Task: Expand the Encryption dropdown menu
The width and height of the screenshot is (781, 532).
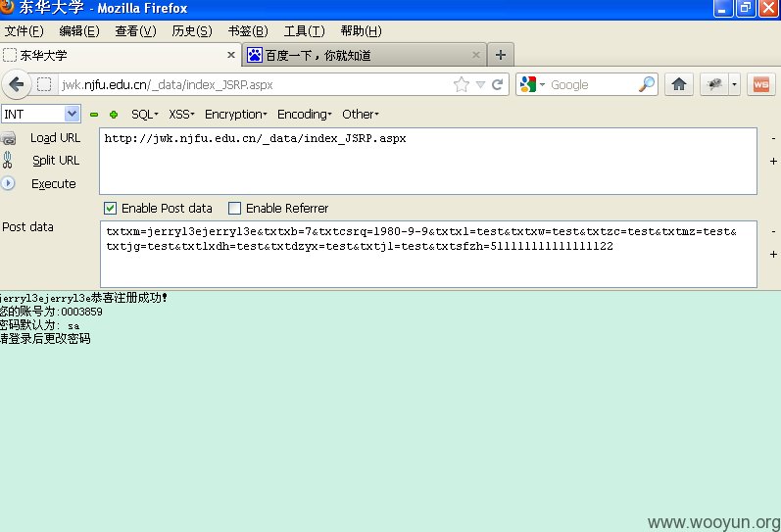Action: pos(236,115)
